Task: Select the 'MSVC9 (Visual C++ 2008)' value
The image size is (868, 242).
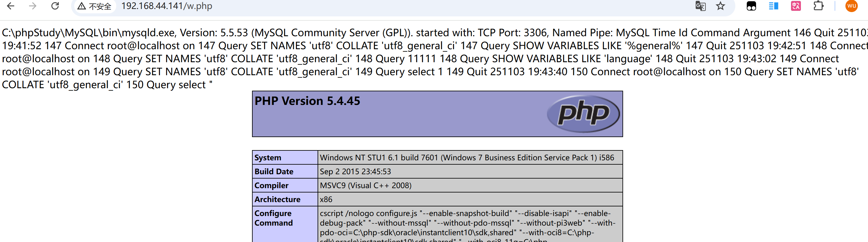Action: click(366, 185)
